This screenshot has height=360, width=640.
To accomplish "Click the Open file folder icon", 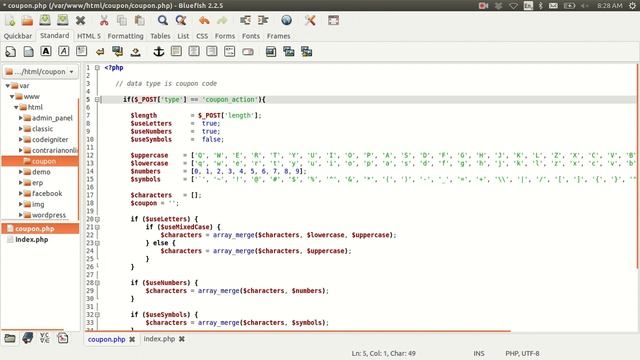I will pyautogui.click(x=27, y=20).
